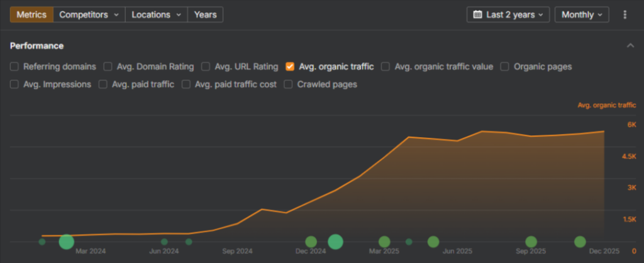
Task: Tick the Crawled pages checkbox
Action: pos(289,84)
